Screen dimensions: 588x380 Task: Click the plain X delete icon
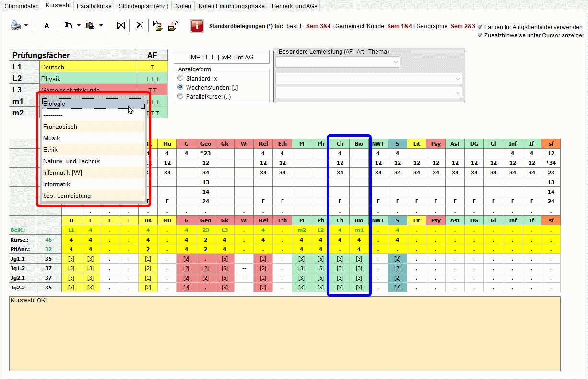click(x=140, y=25)
